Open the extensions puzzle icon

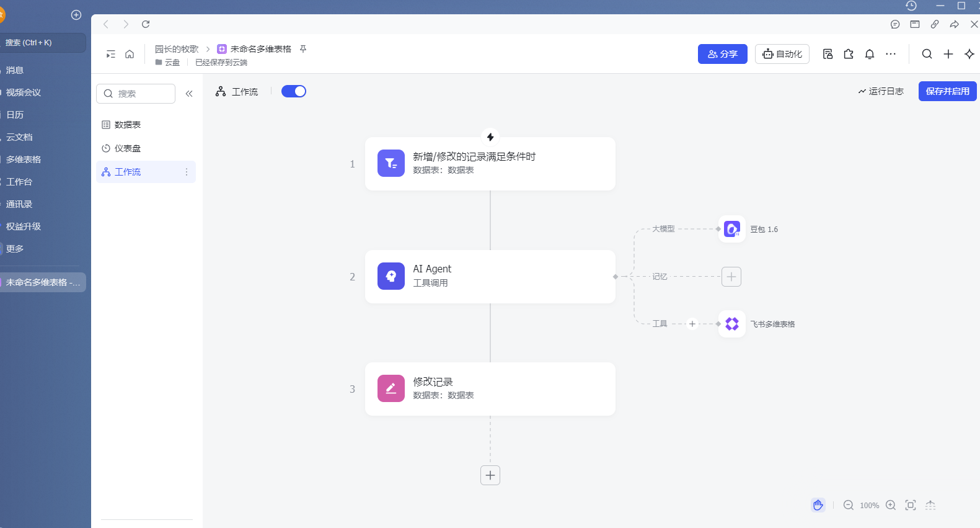pos(849,54)
